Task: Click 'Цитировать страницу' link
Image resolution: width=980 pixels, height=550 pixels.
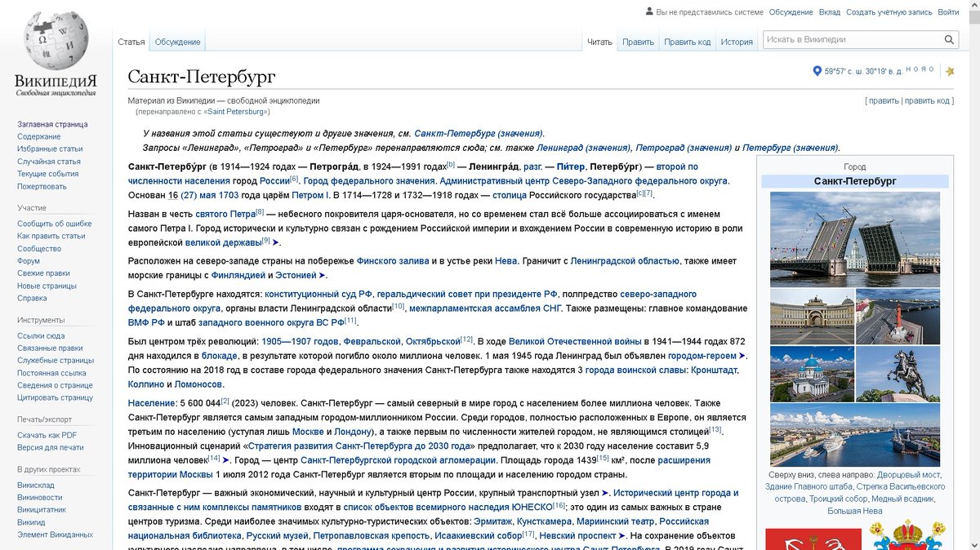Action: click(x=55, y=397)
